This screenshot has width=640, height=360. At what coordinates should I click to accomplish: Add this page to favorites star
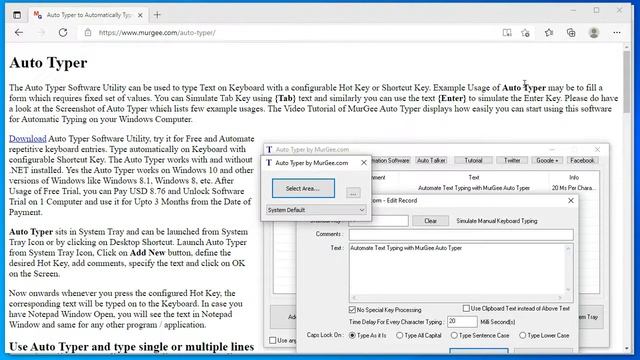coord(526,33)
